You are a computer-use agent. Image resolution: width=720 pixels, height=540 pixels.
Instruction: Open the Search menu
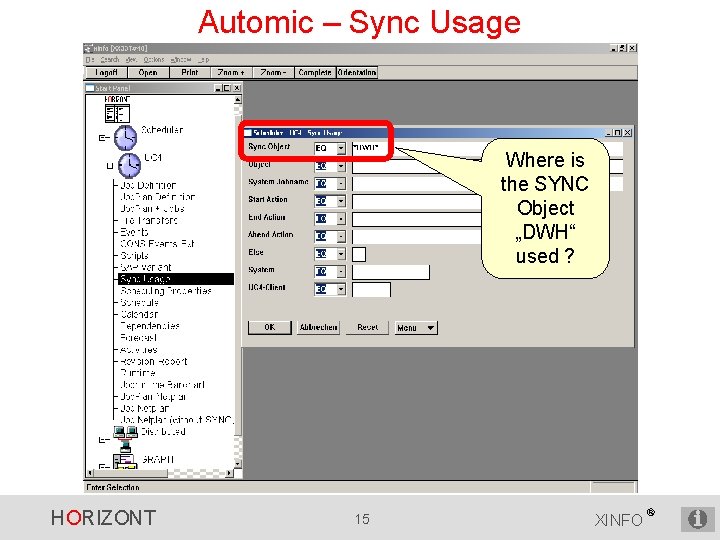pyautogui.click(x=110, y=60)
